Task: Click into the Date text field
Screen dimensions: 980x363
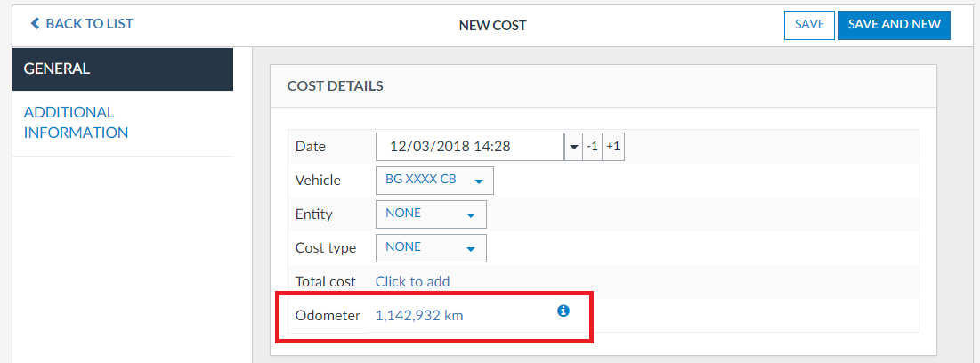Action: [469, 147]
